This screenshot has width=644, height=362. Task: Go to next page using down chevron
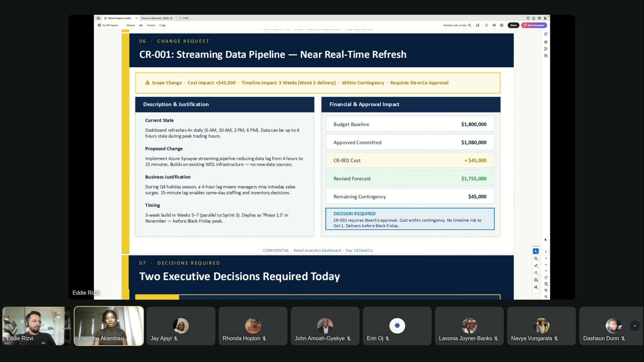pyautogui.click(x=546, y=271)
